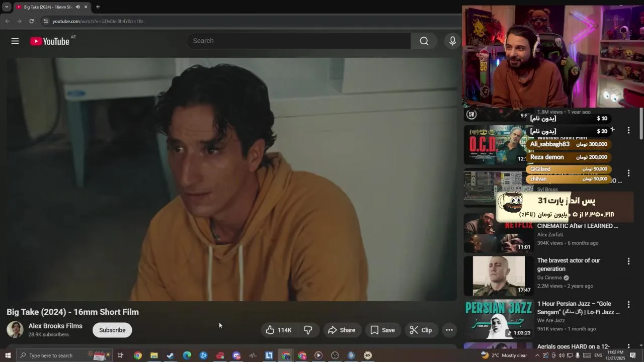
Task: Open the Windows Start menu
Action: point(8,355)
